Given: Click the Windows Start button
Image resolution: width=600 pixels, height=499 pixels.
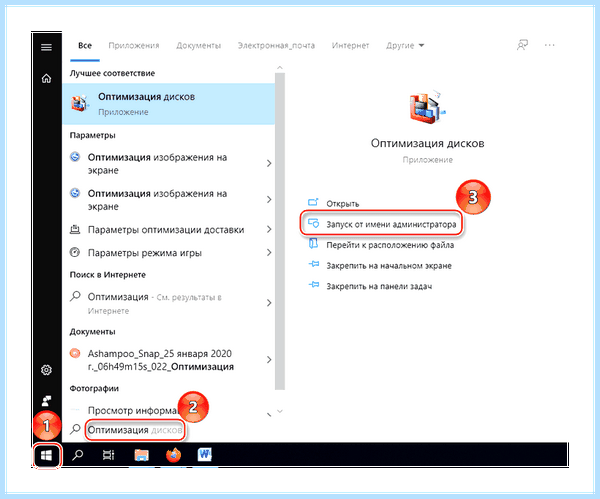Looking at the screenshot, I should tap(46, 455).
